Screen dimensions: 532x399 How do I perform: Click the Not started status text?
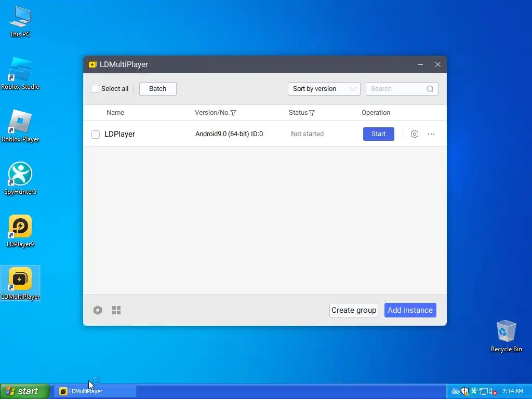(x=307, y=134)
